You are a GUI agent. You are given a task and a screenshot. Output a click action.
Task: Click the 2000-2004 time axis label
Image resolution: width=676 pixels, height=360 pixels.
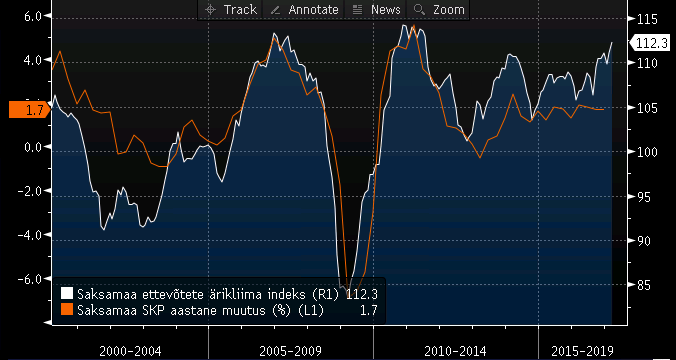[x=130, y=351]
